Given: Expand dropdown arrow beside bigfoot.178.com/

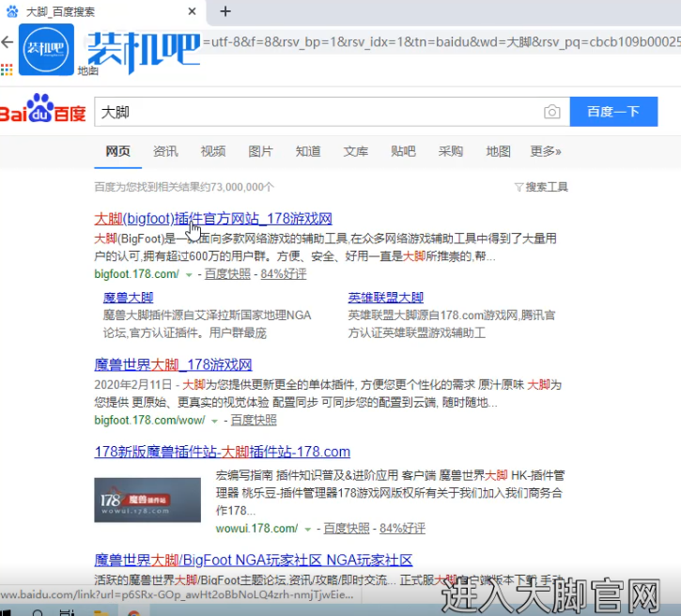Looking at the screenshot, I should pyautogui.click(x=189, y=274).
